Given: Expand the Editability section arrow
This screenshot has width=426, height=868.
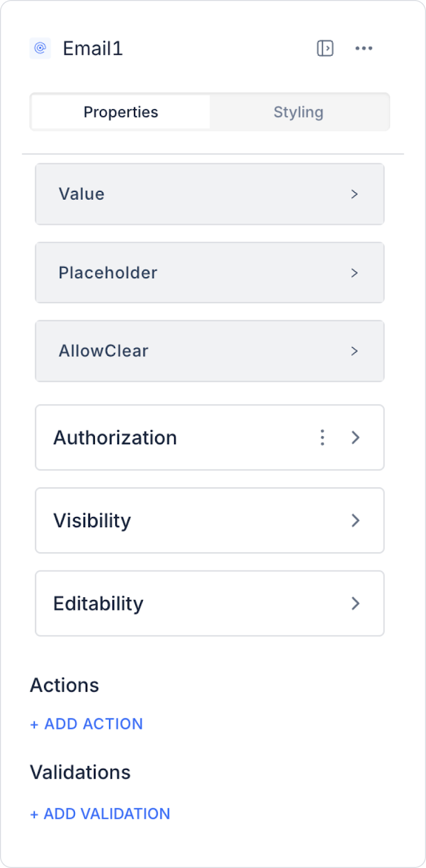Looking at the screenshot, I should pos(355,603).
